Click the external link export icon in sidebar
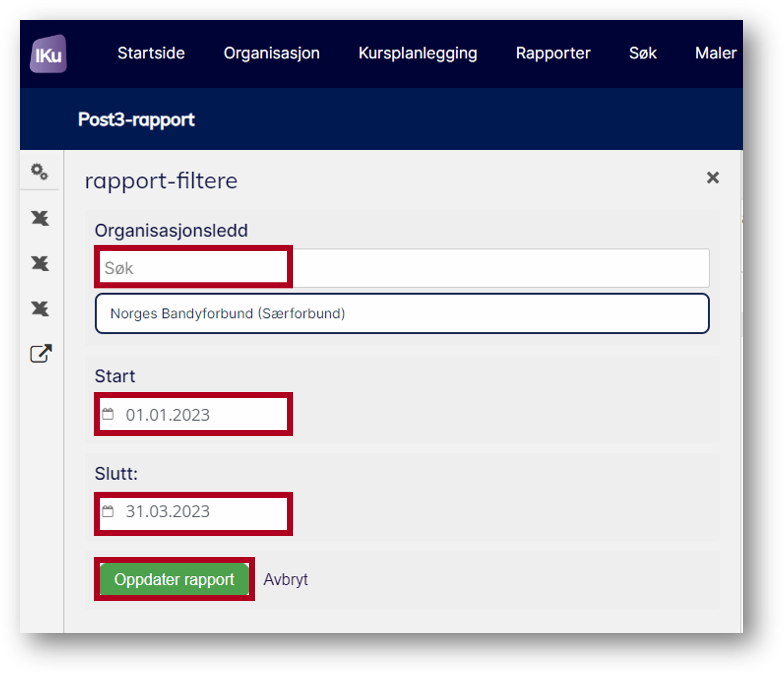The height and width of the screenshot is (674, 784). [41, 354]
